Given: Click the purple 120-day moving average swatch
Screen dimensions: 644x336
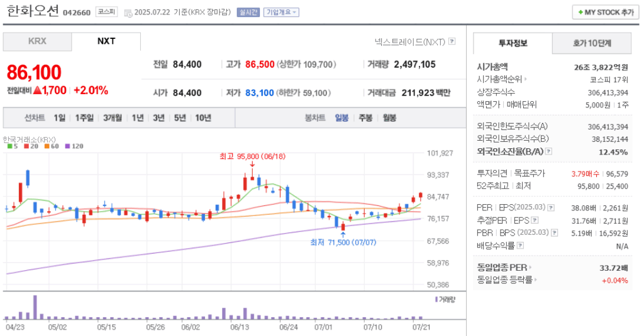Looking at the screenshot, I should point(67,146).
